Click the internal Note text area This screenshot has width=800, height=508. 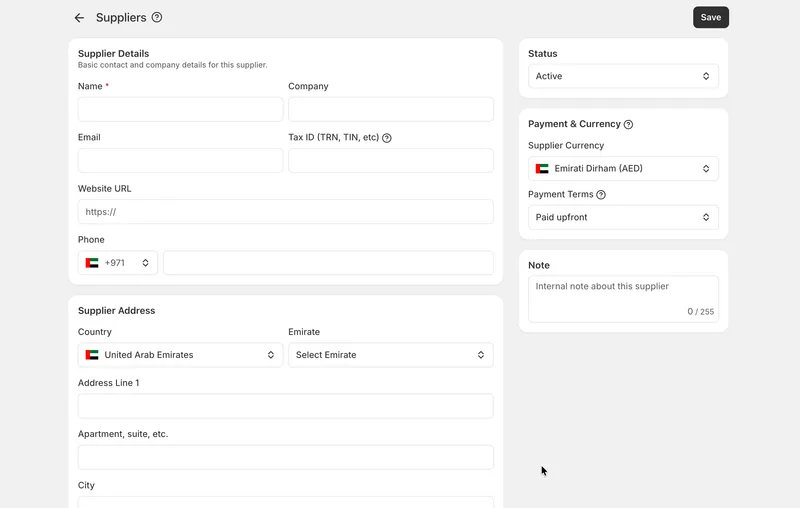click(623, 299)
